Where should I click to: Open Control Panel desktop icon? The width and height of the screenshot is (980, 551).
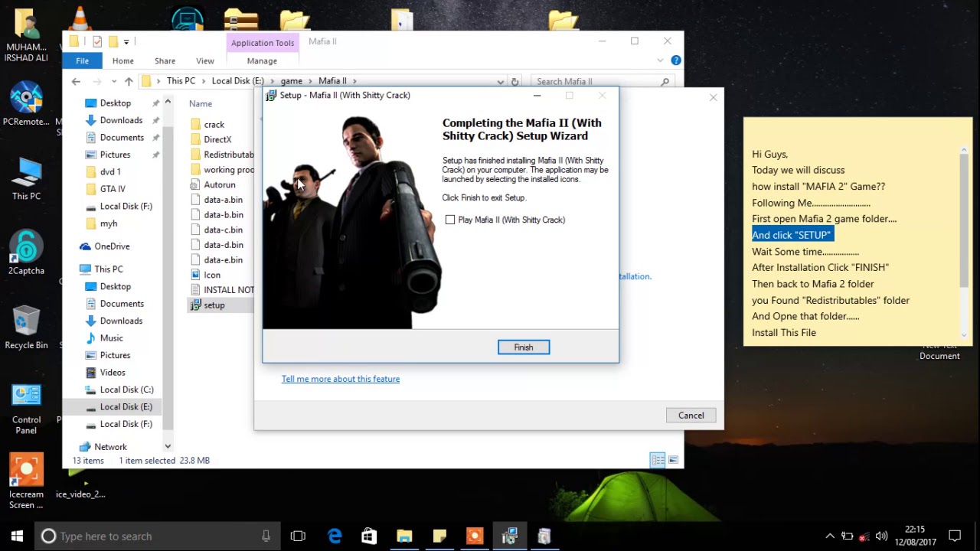pos(26,409)
